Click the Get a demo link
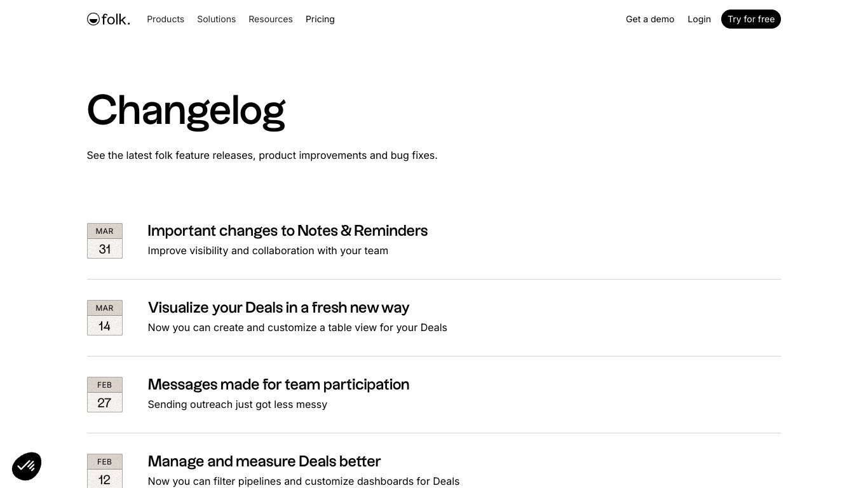The height and width of the screenshot is (488, 868). [650, 19]
